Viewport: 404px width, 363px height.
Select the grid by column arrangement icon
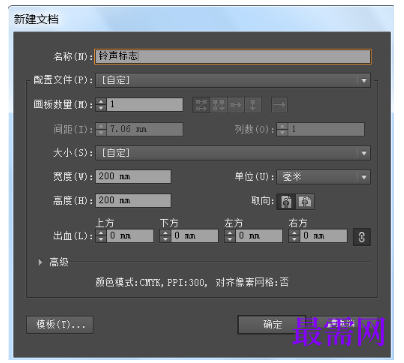click(219, 105)
